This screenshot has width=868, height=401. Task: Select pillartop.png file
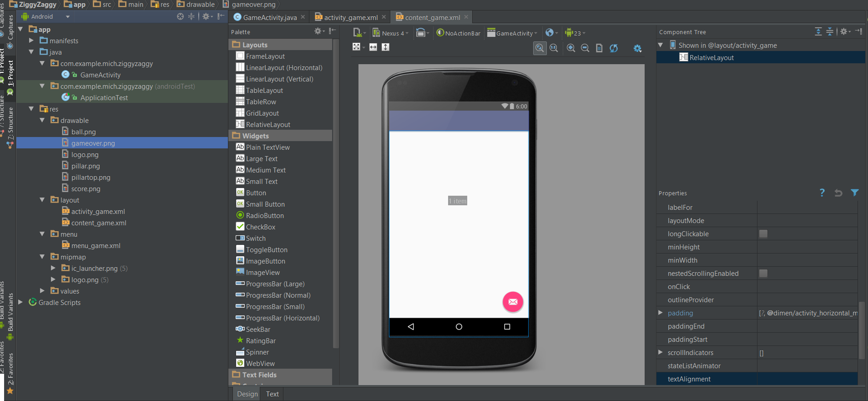click(86, 177)
